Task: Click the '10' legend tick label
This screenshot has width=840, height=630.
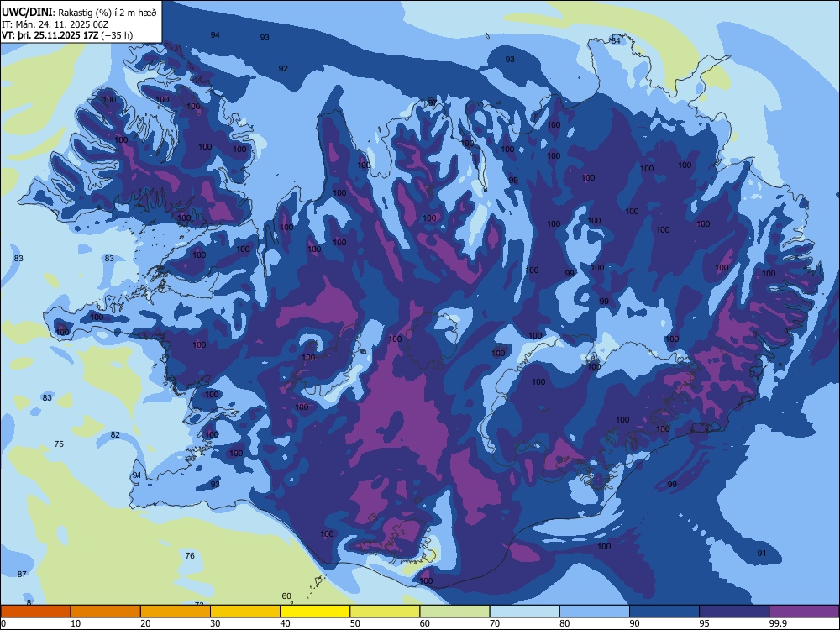Action: [76, 623]
